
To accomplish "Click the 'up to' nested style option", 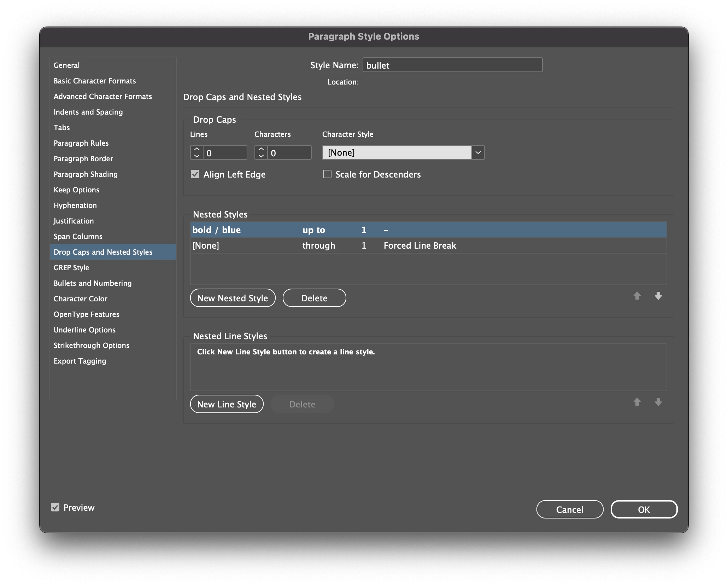I will tap(313, 230).
